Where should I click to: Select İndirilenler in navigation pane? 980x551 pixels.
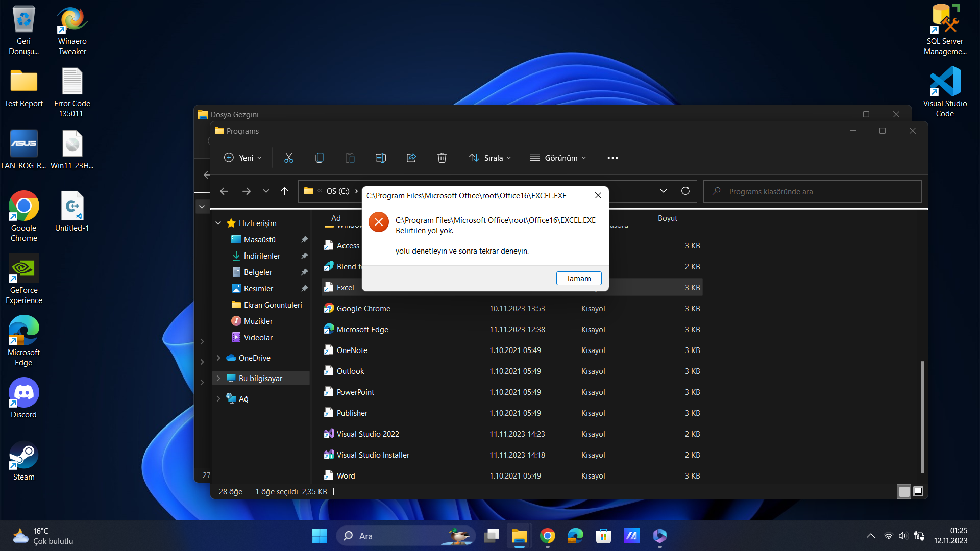pos(262,256)
